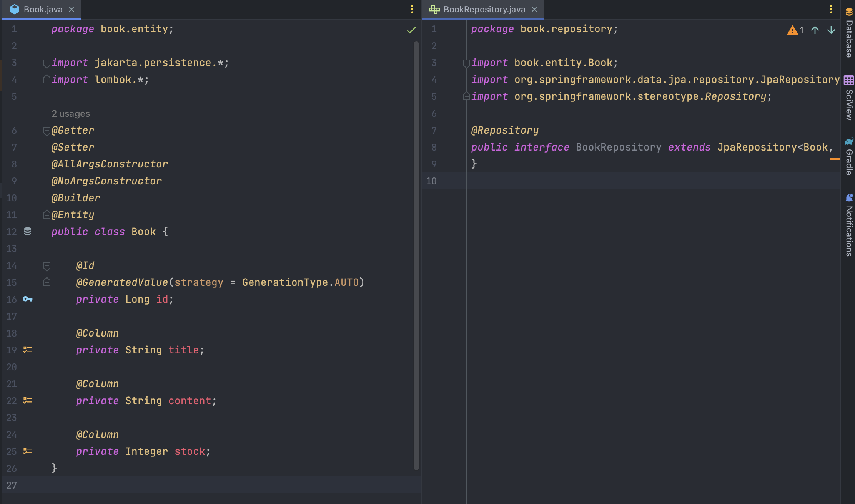Screen dimensions: 855x504
Task: Jump to the next highlighted error
Action: pyautogui.click(x=831, y=30)
